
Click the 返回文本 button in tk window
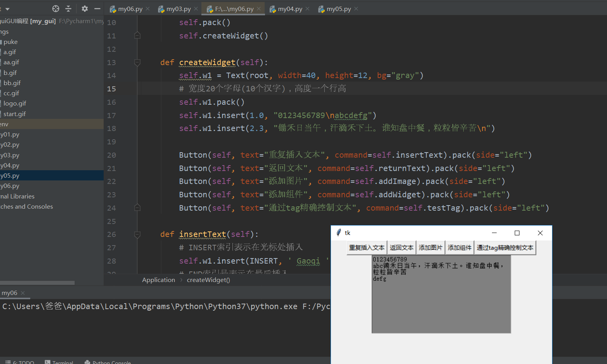[x=402, y=248]
